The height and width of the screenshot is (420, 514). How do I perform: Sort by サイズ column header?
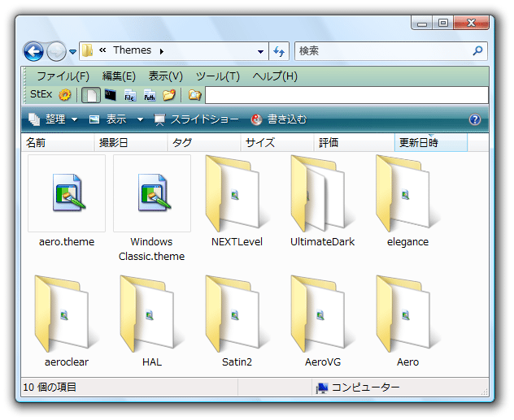(277, 143)
